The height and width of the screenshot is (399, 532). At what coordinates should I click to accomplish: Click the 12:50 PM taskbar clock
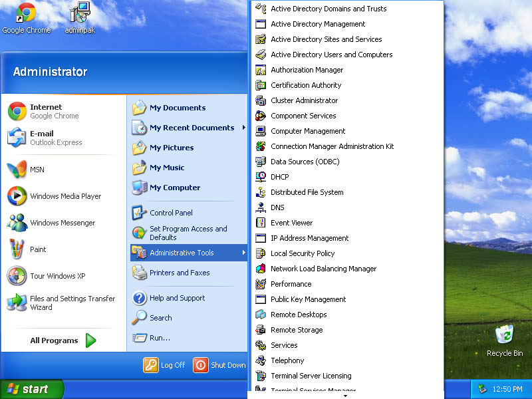click(x=507, y=389)
